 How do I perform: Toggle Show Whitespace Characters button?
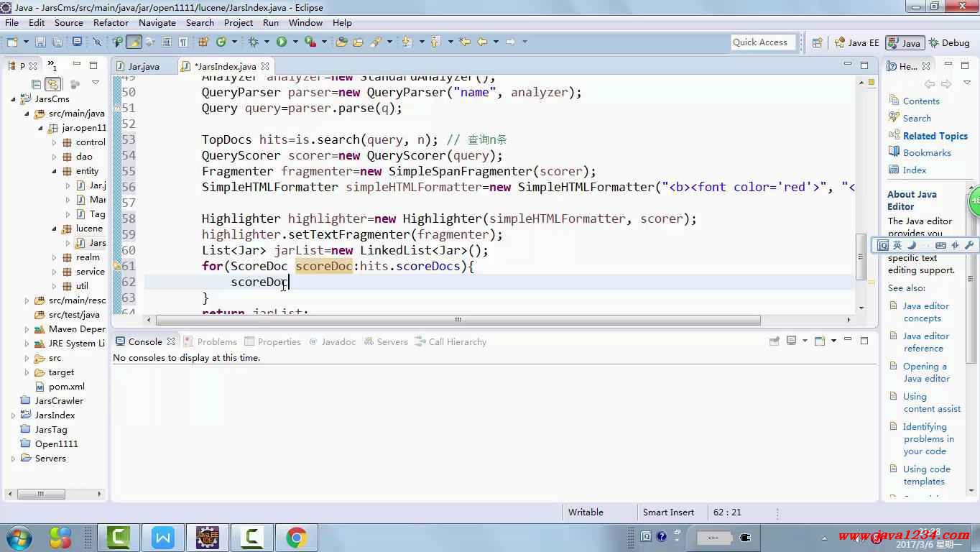tap(182, 42)
